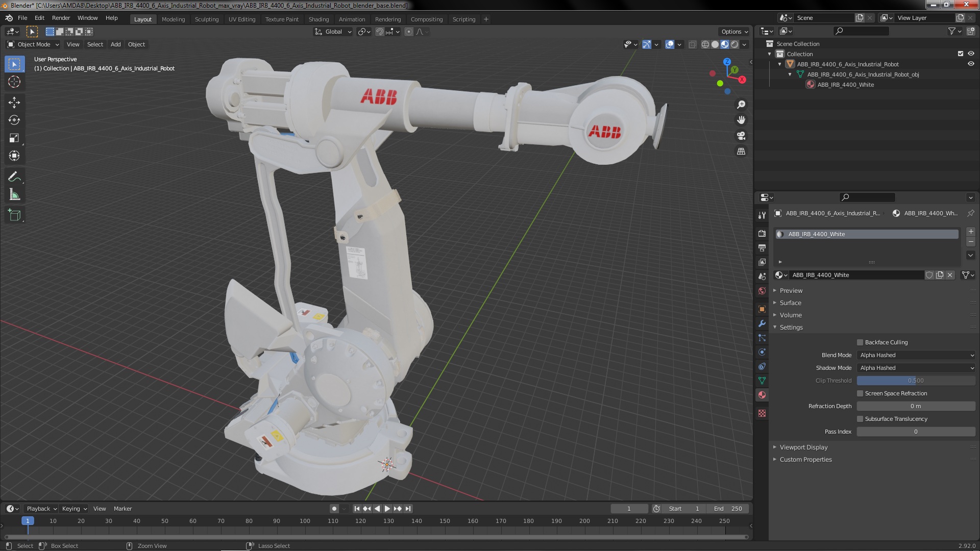Screen dimensions: 980x551
Task: Switch to the Shading workspace tab
Action: [318, 19]
